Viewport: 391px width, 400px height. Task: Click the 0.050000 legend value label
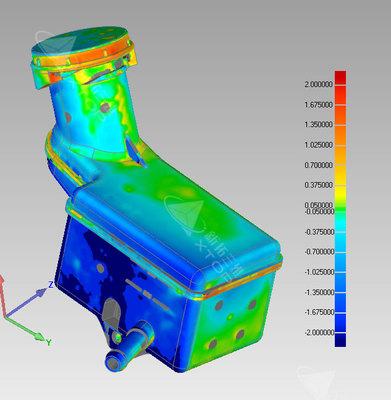coord(318,205)
